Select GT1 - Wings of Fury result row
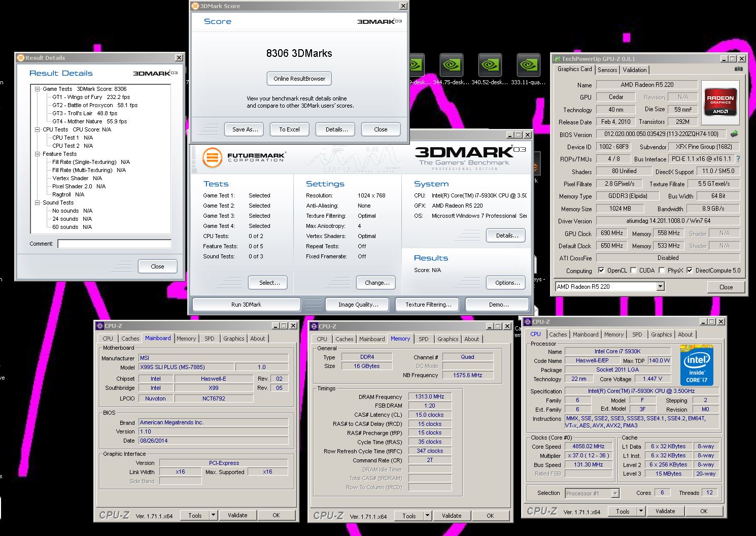The image size is (756, 536). point(91,97)
